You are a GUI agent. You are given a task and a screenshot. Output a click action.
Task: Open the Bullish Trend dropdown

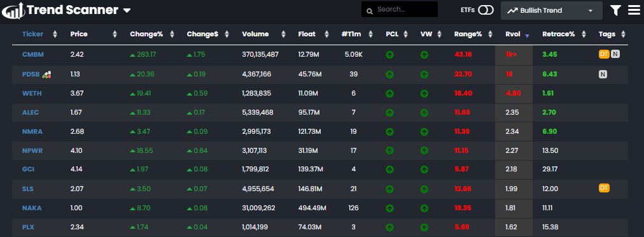click(551, 11)
